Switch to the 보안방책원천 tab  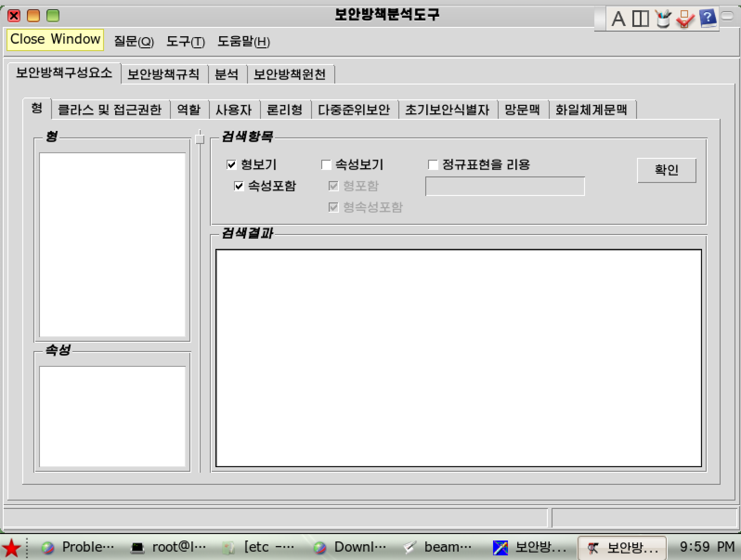pos(290,74)
